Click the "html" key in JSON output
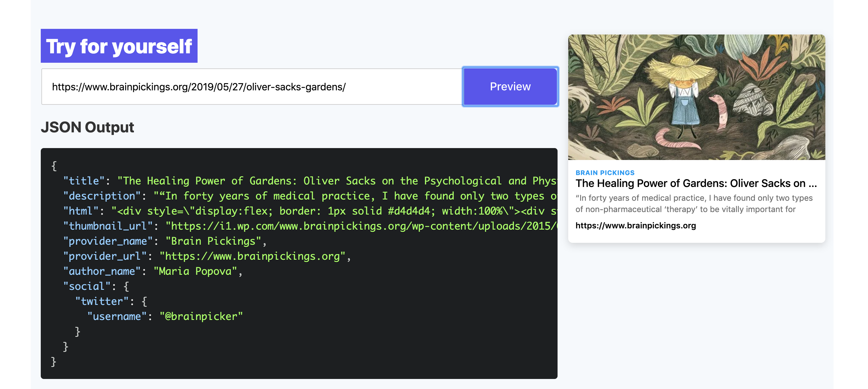Viewport: 868px width, 389px height. pyautogui.click(x=81, y=211)
